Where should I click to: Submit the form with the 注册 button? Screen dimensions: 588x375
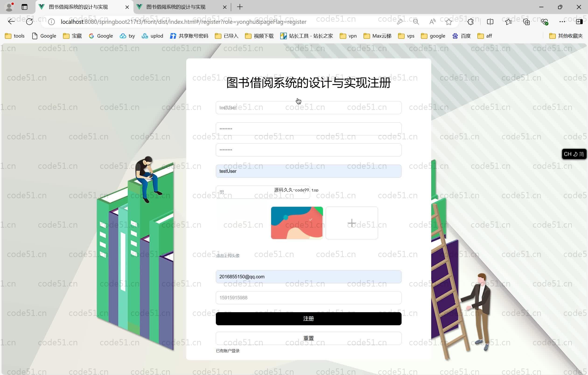pos(308,318)
